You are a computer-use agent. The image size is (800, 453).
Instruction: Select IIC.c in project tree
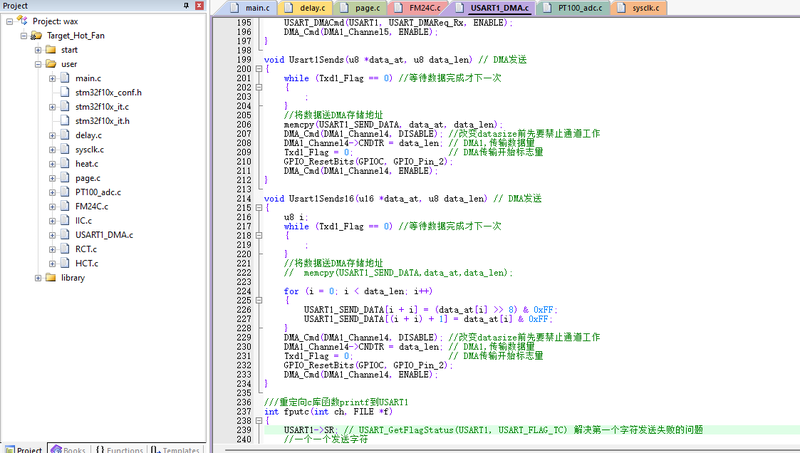pos(84,221)
